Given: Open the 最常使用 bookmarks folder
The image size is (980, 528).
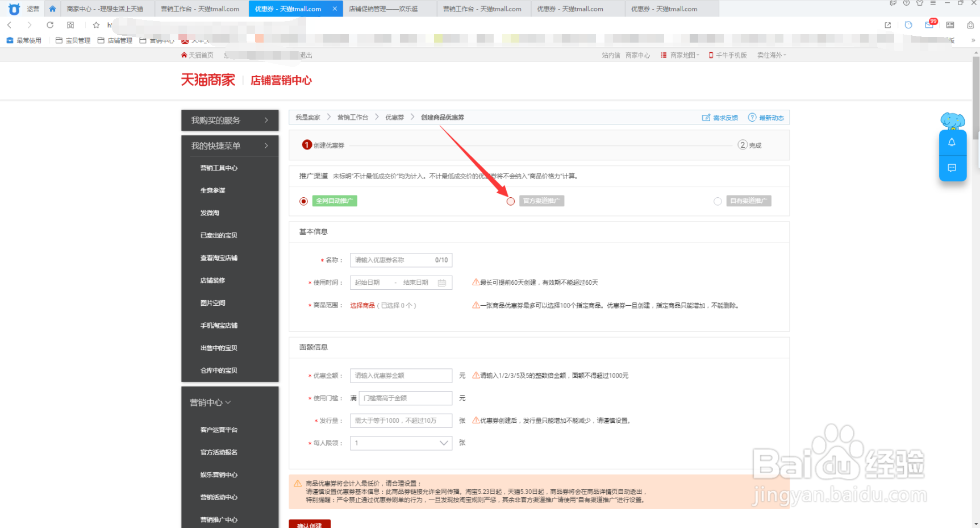Looking at the screenshot, I should 24,40.
